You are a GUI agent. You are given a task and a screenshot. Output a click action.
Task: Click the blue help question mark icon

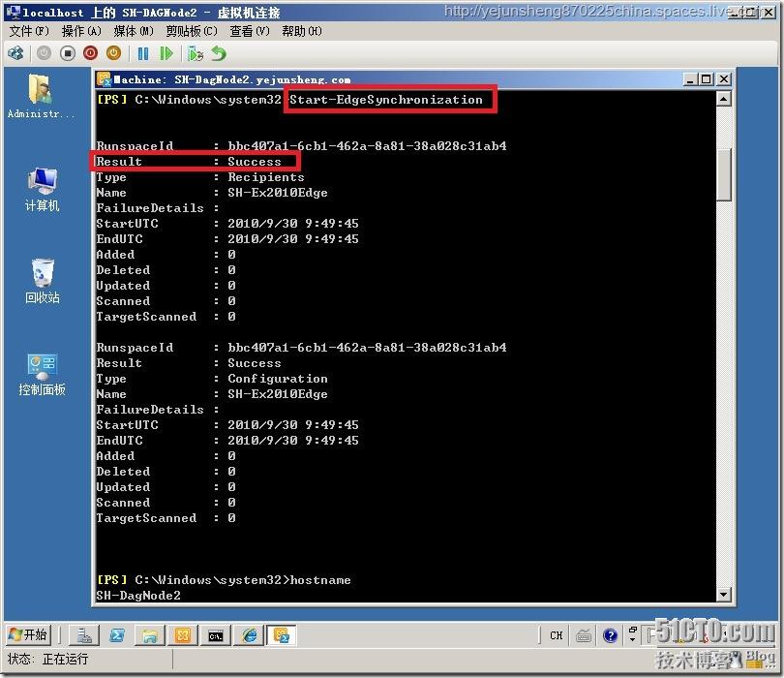click(610, 635)
